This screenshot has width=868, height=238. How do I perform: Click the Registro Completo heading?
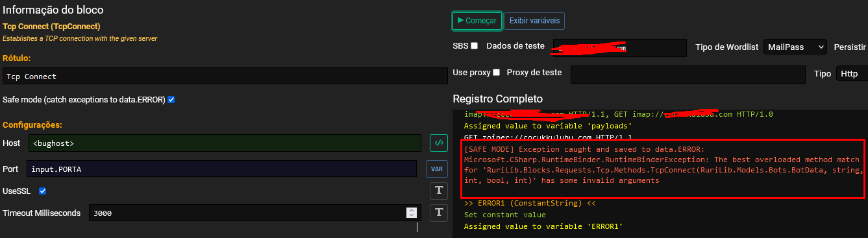(497, 99)
